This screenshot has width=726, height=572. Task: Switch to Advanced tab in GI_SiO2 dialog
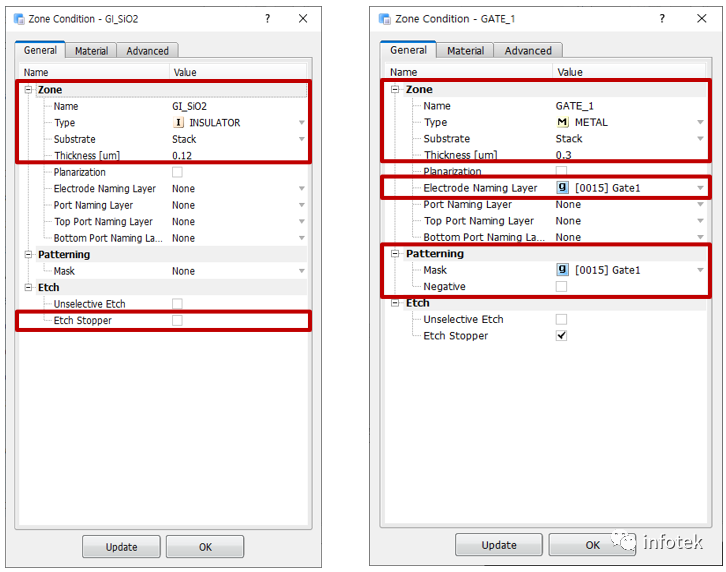coord(147,51)
